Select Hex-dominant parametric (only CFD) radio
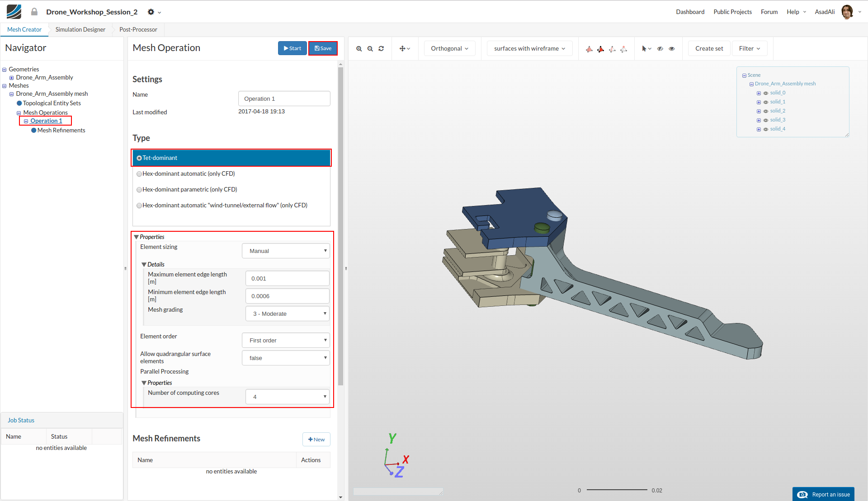Image resolution: width=868 pixels, height=501 pixels. [139, 190]
